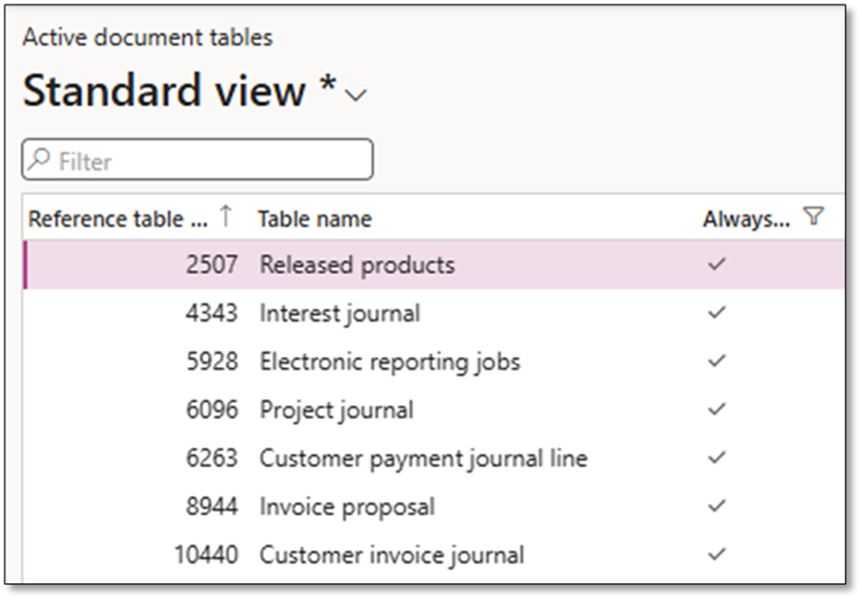Click the Standard view title text
The height and width of the screenshot is (600, 863).
165,91
